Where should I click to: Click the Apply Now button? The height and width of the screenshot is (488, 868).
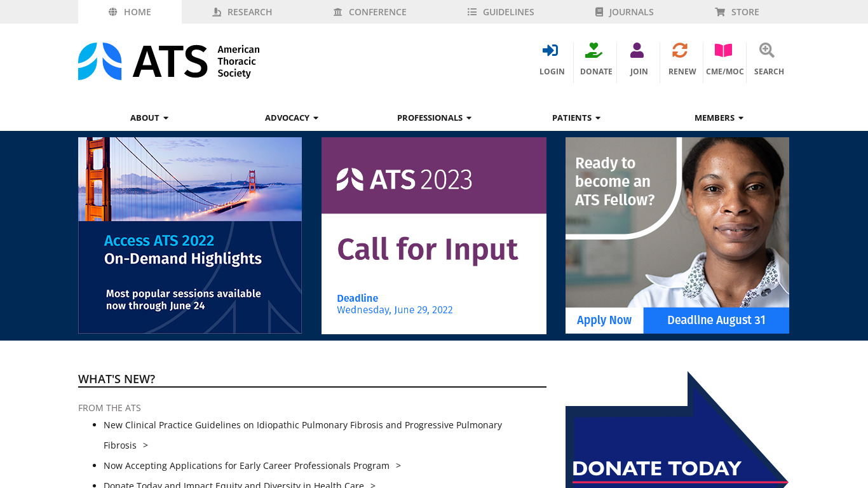604,320
